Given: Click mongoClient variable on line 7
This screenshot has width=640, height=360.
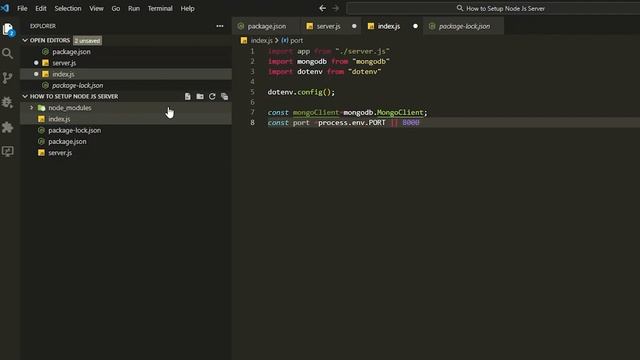Looking at the screenshot, I should (316, 112).
